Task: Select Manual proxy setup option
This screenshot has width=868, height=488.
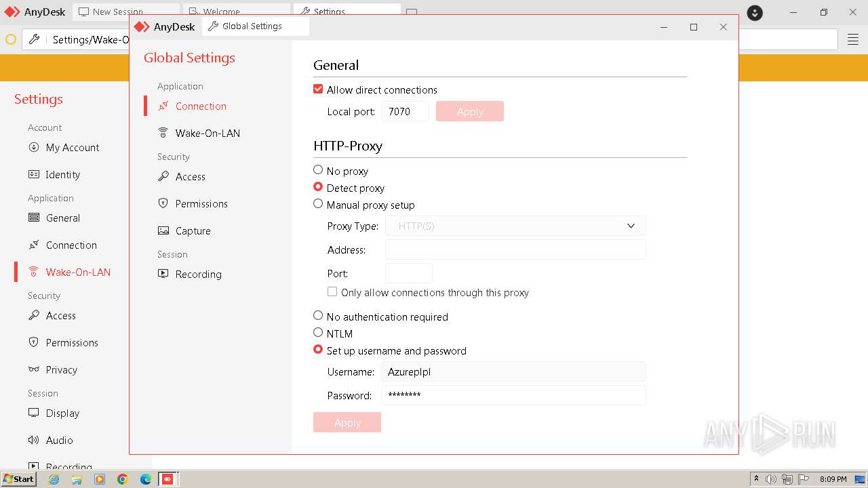Action: (318, 203)
